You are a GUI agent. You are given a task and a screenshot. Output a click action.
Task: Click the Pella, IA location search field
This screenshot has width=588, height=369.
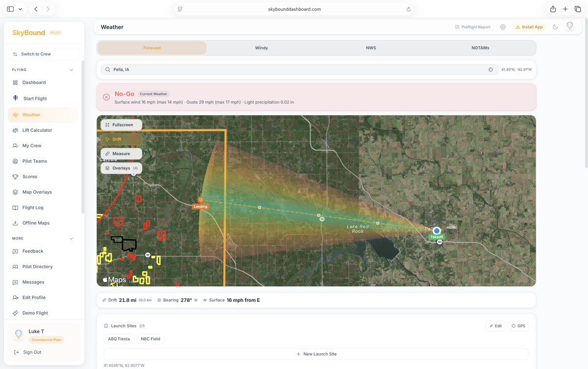(294, 70)
